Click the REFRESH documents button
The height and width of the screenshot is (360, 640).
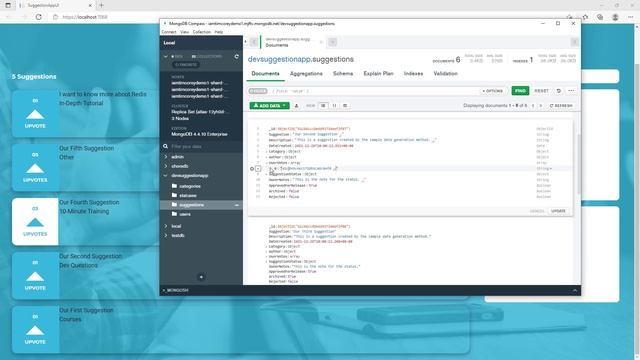click(561, 106)
